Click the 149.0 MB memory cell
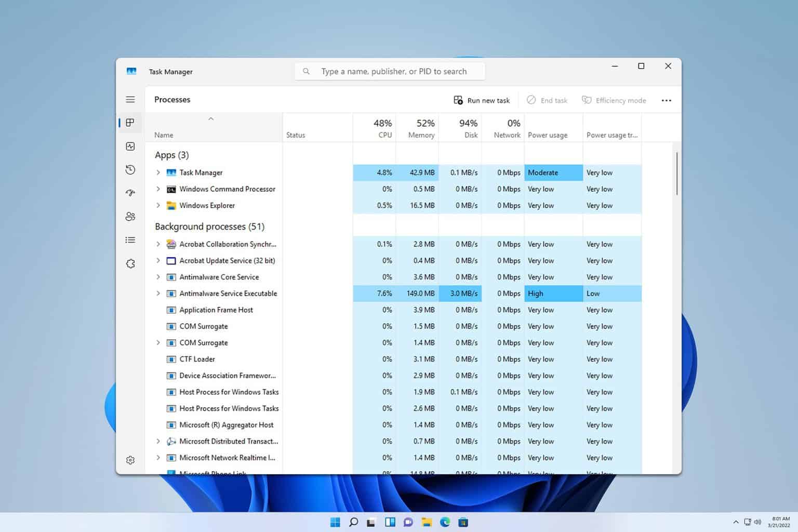 [x=417, y=294]
